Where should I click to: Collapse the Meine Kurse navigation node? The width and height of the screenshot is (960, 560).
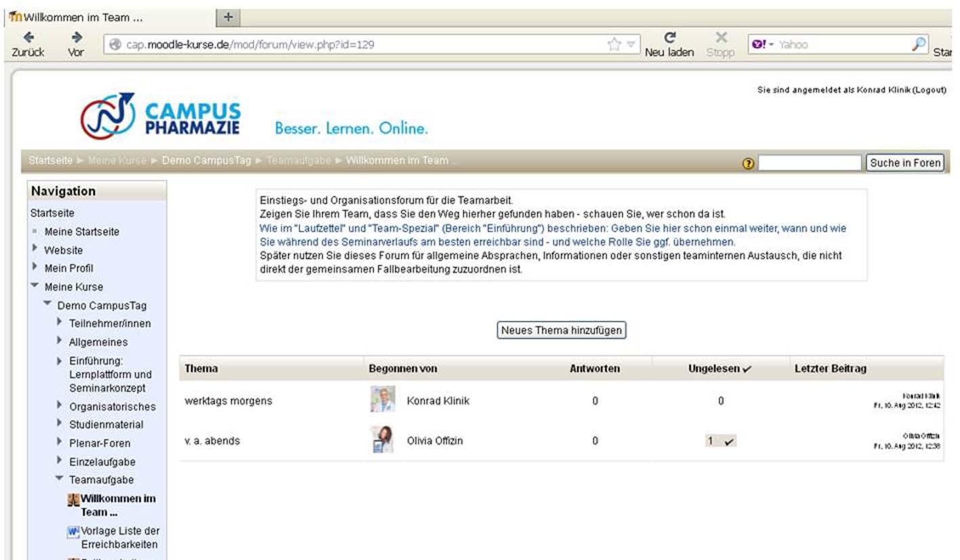(35, 286)
